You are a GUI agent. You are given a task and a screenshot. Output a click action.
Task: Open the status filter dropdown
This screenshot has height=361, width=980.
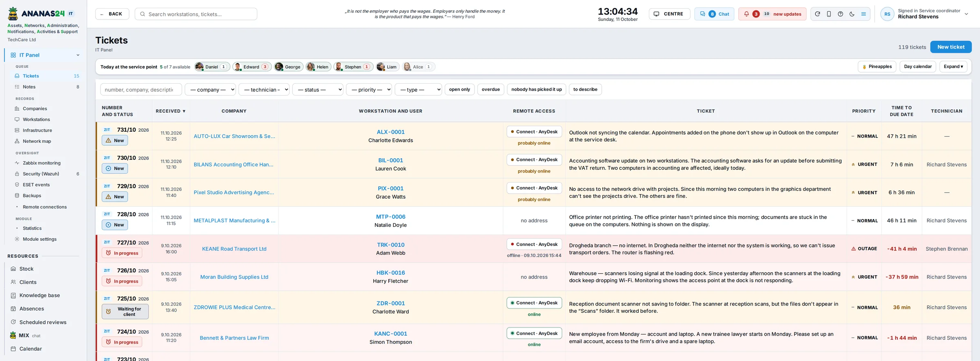[318, 89]
